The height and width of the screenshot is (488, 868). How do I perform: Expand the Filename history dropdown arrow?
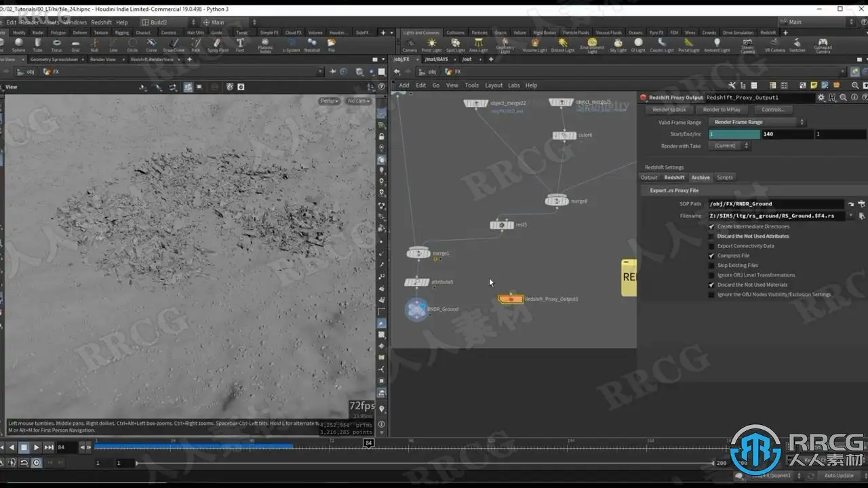point(850,216)
